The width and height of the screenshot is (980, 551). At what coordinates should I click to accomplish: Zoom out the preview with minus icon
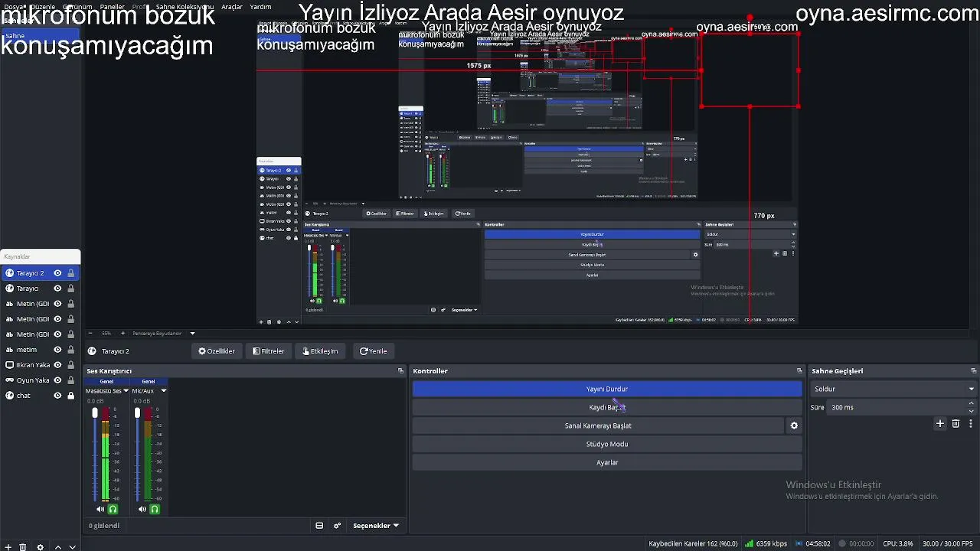pos(90,333)
